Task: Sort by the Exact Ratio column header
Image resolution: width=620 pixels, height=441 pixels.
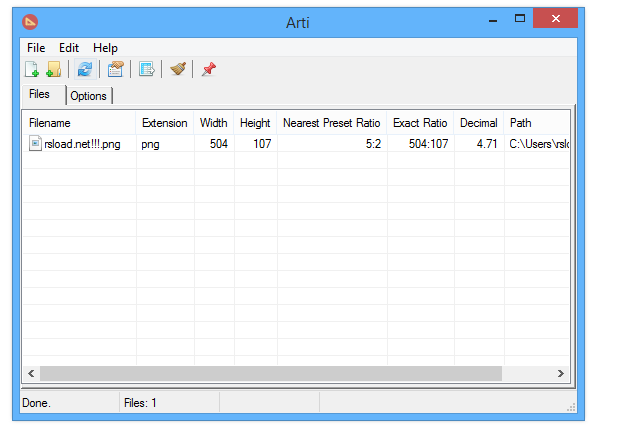Action: [x=420, y=123]
